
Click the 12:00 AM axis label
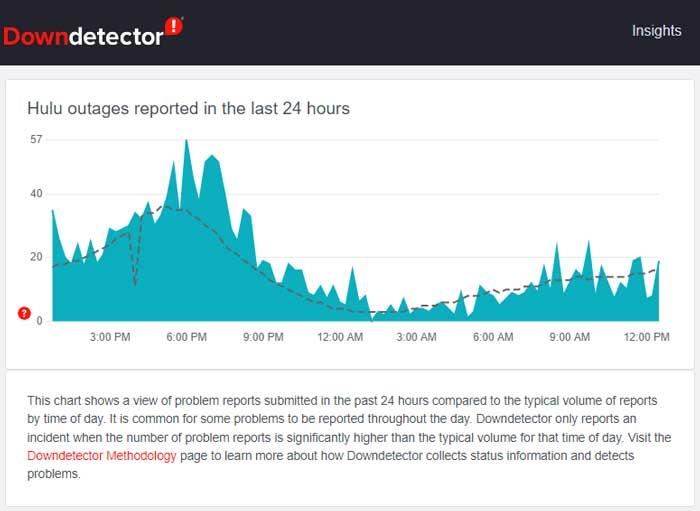coord(340,337)
